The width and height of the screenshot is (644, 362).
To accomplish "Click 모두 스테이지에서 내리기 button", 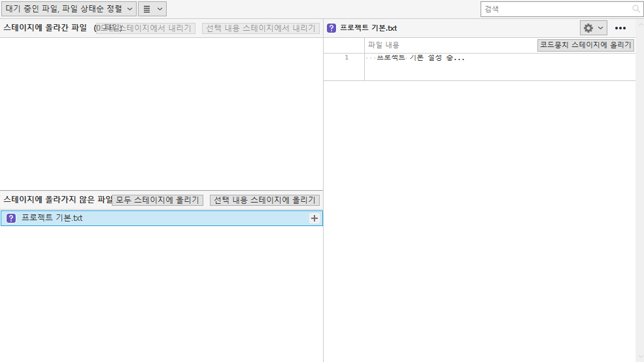I will [146, 28].
